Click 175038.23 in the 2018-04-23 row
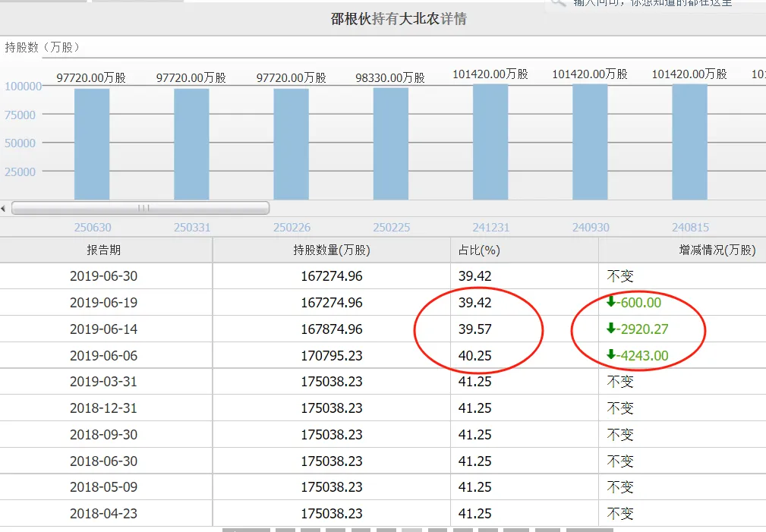 (x=332, y=514)
